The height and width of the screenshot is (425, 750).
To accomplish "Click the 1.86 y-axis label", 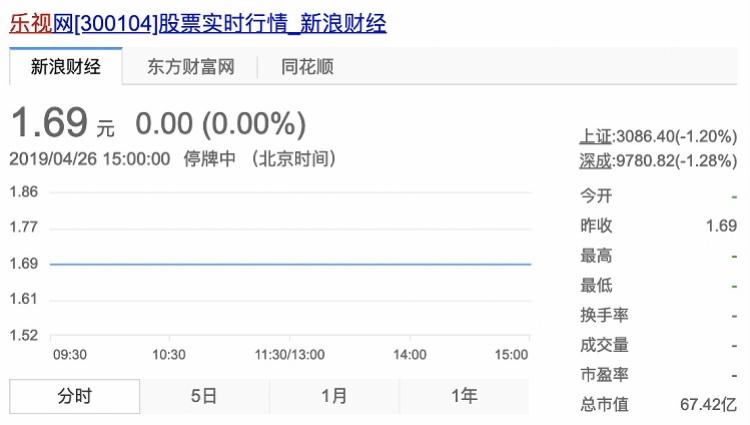I will click(23, 192).
